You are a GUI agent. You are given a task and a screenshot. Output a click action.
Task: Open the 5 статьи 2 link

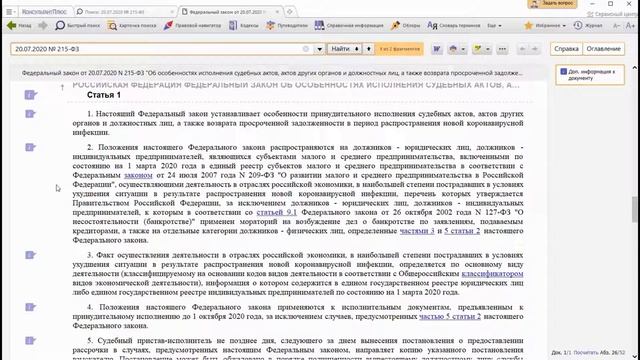(x=462, y=231)
